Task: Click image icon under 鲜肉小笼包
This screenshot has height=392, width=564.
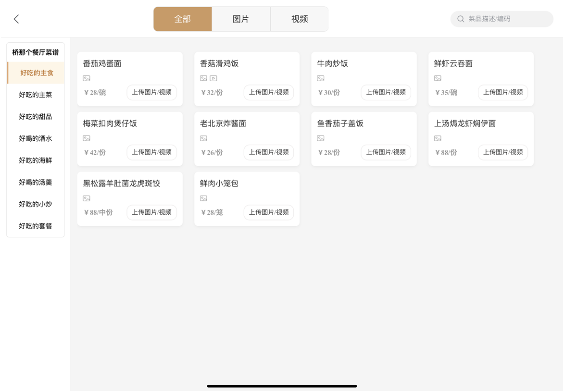Action: pos(204,198)
